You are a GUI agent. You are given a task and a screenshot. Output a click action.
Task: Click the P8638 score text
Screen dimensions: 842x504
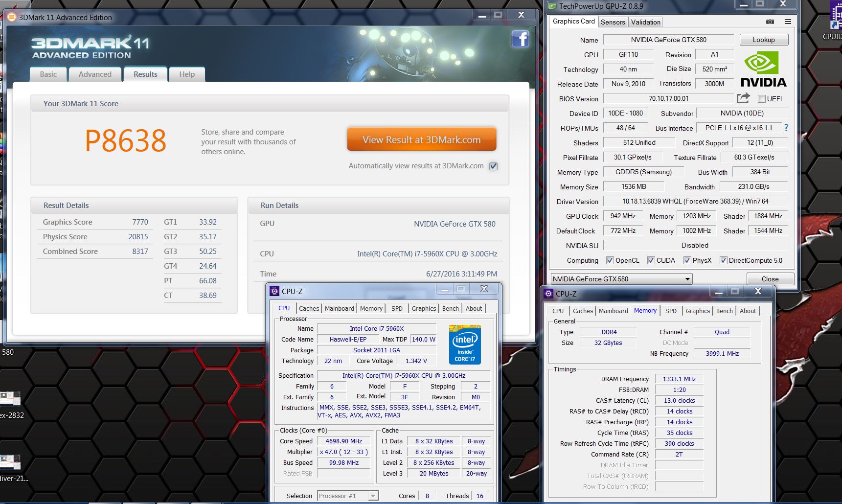pyautogui.click(x=126, y=140)
